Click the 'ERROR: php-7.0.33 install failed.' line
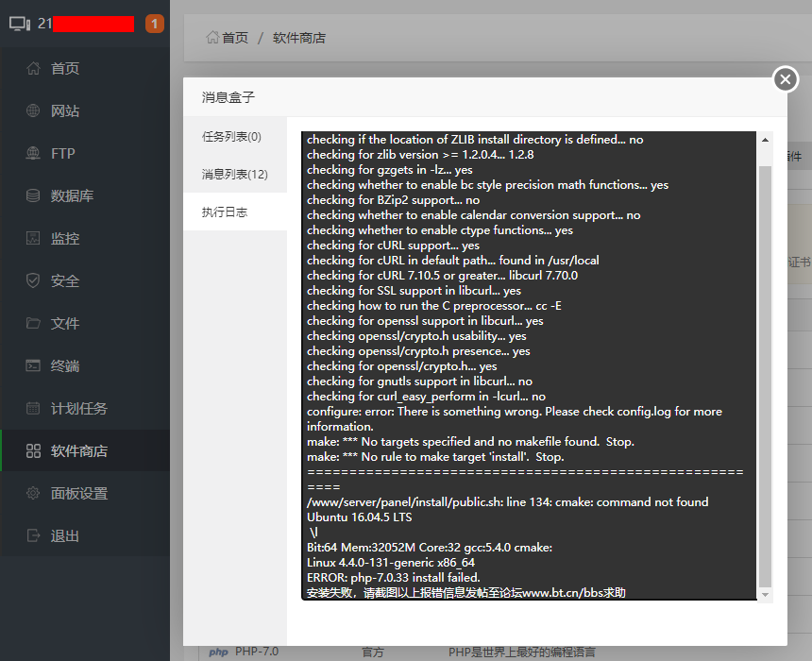Screen dimensions: 812x661 (x=394, y=577)
